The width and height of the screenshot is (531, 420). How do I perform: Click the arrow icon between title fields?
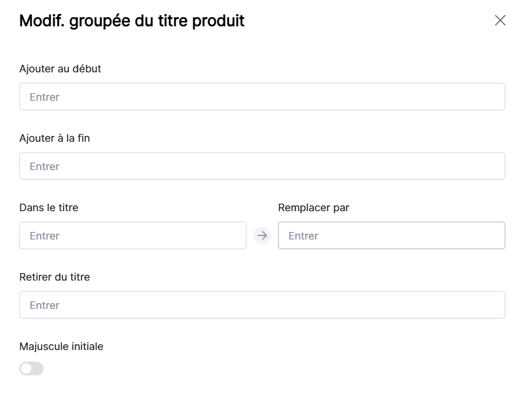(262, 235)
